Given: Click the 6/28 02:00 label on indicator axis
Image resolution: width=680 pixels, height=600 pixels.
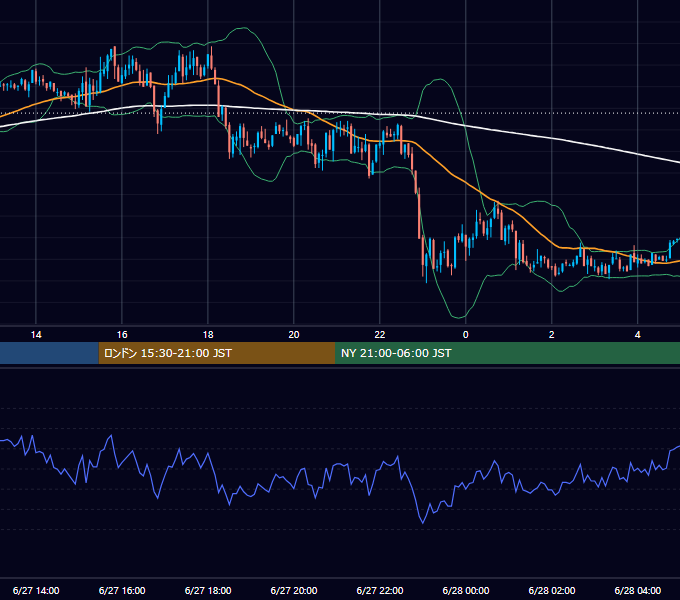Looking at the screenshot, I should 551,590.
